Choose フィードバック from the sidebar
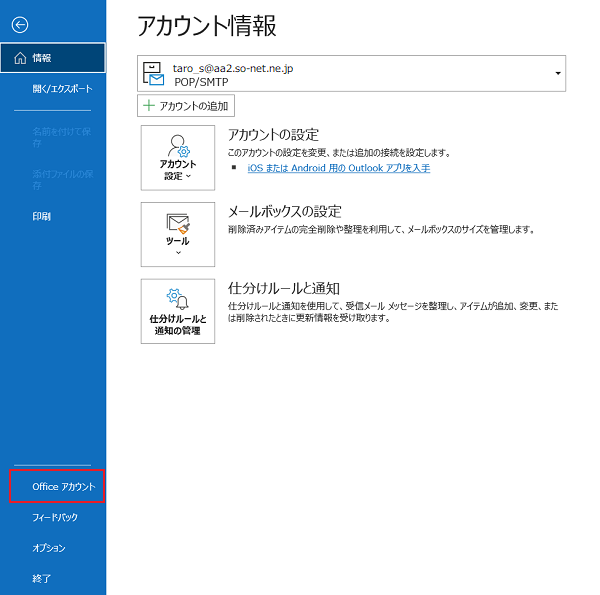Image resolution: width=600 pixels, height=595 pixels. point(54,518)
